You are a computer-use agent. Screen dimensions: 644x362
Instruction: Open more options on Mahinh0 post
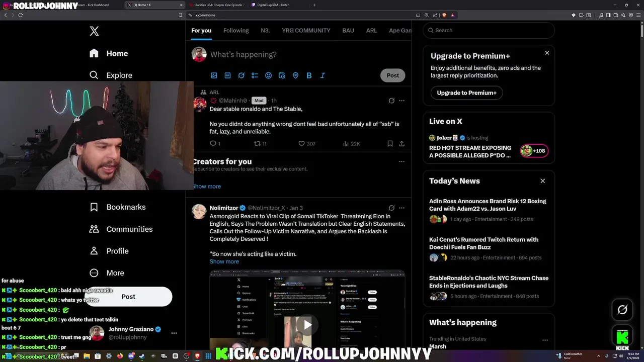(401, 101)
